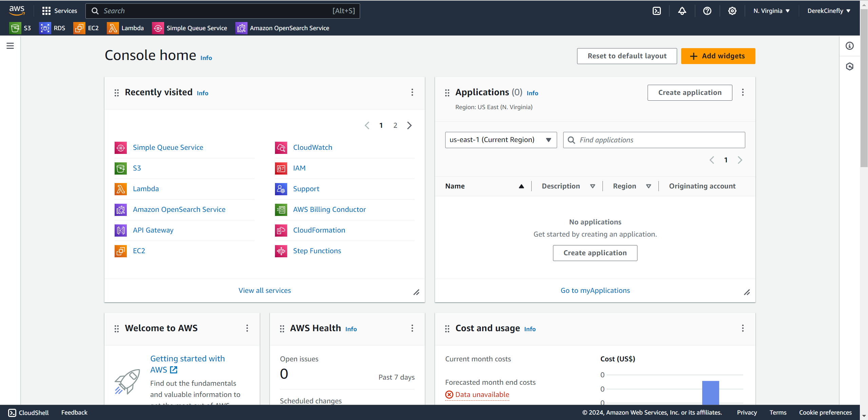Click the CloudFormation icon
The image size is (868, 420).
click(281, 230)
